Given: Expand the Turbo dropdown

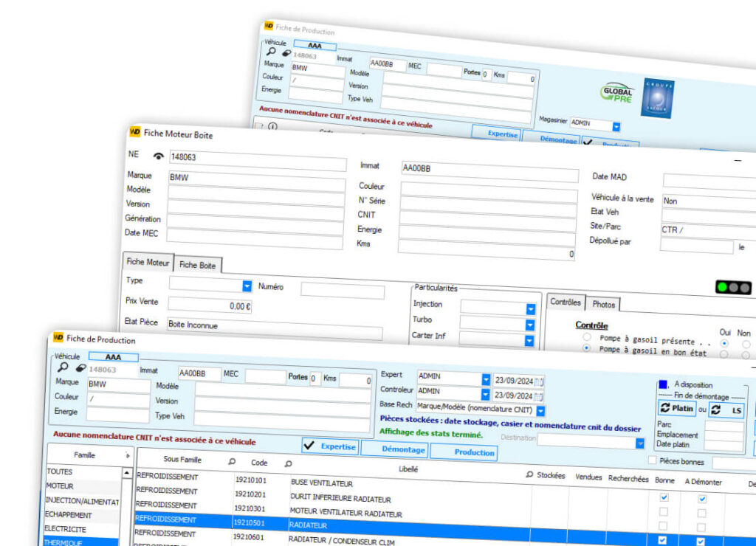Looking at the screenshot, I should pyautogui.click(x=530, y=325).
